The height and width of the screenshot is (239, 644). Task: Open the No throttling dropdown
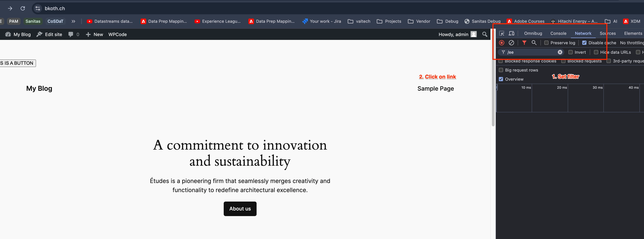point(632,43)
